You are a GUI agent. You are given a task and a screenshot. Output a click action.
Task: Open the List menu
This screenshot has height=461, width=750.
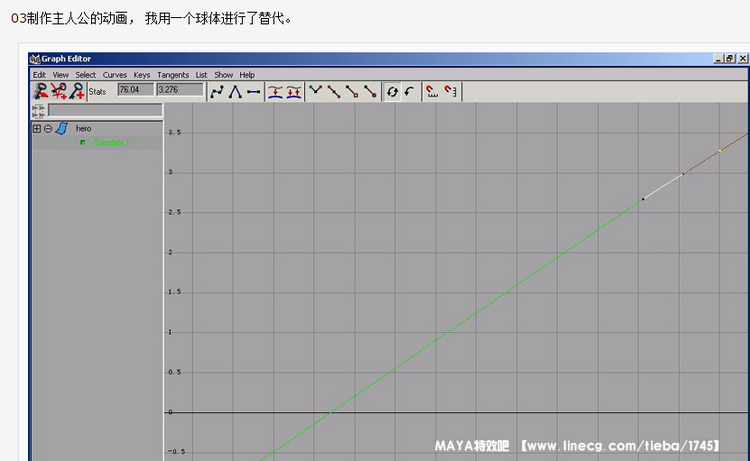(x=201, y=75)
